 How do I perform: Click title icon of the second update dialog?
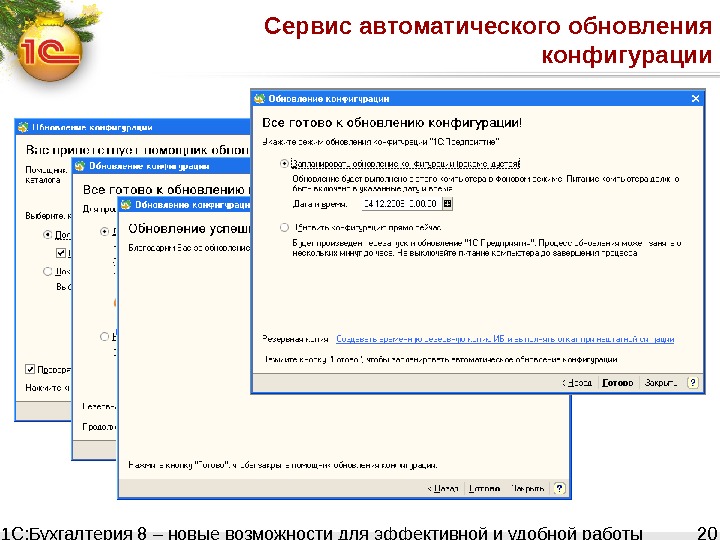coord(80,166)
